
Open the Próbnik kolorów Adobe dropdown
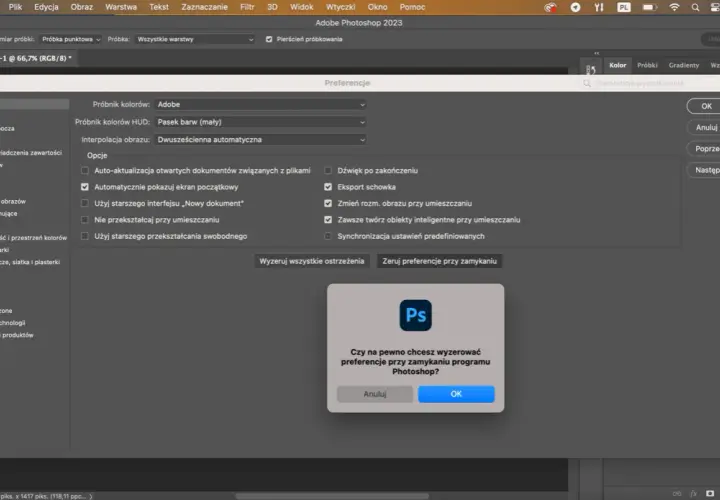[x=260, y=105]
